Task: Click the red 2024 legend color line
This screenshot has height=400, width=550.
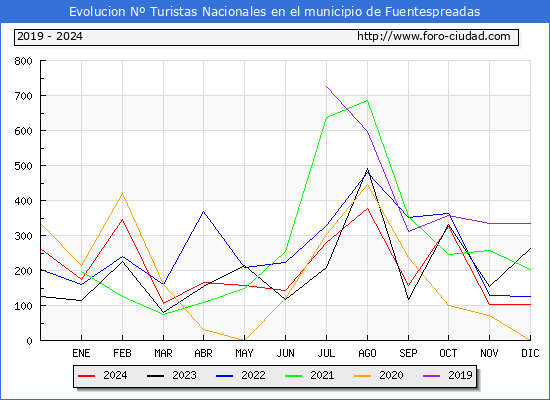Action: [x=86, y=376]
